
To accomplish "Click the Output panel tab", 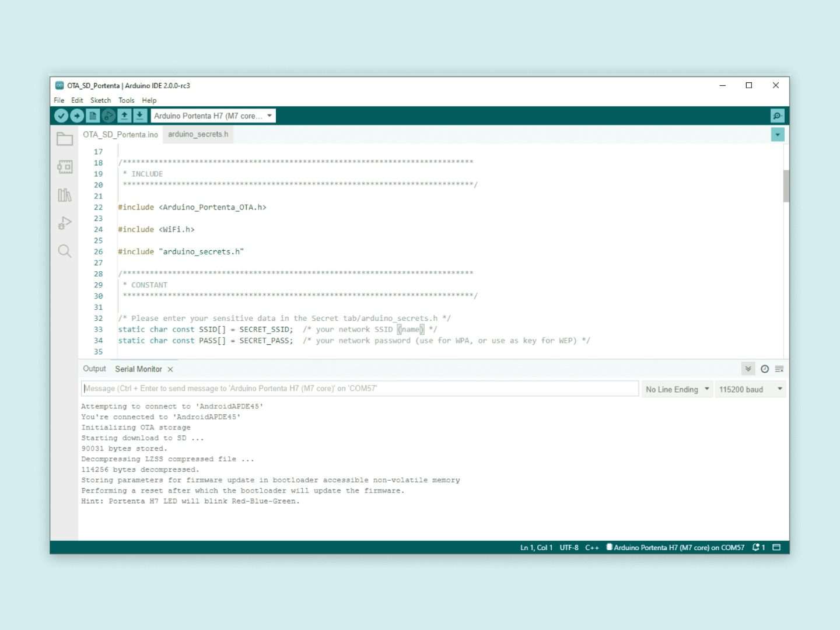I will (x=94, y=369).
